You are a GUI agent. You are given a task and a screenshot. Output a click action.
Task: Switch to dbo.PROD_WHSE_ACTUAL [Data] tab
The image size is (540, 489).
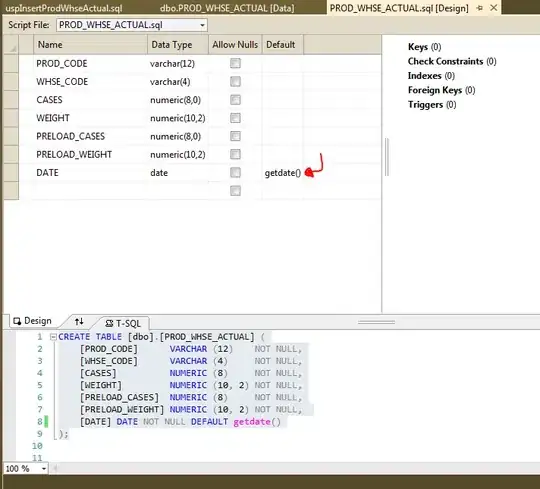point(227,8)
